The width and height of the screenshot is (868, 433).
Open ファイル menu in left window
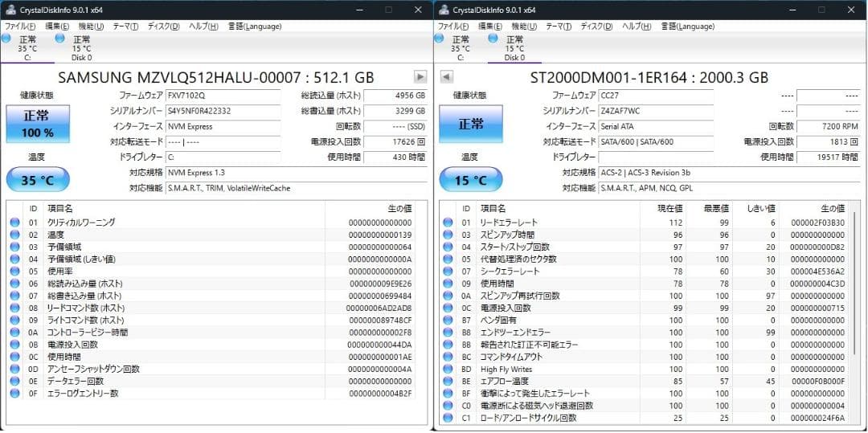[20, 26]
